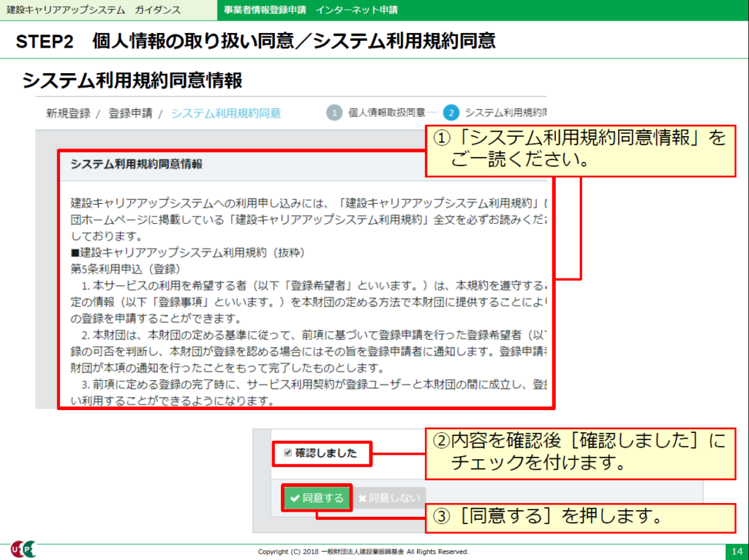This screenshot has height=560, width=749.
Task: Click the 個人情報取扱同意 step label
Action: [387, 113]
